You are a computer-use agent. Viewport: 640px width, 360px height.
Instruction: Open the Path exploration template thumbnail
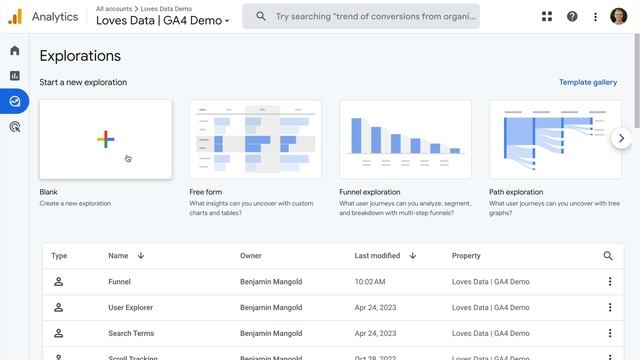click(x=555, y=139)
